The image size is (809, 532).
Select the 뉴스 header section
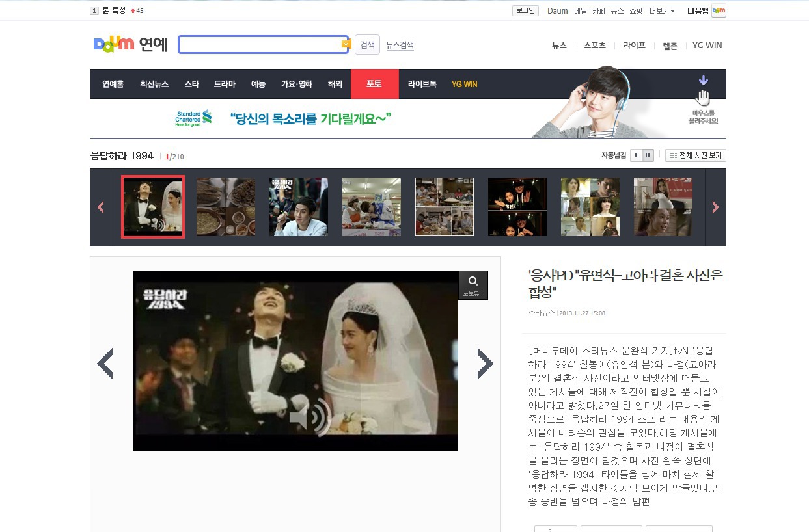pos(559,46)
